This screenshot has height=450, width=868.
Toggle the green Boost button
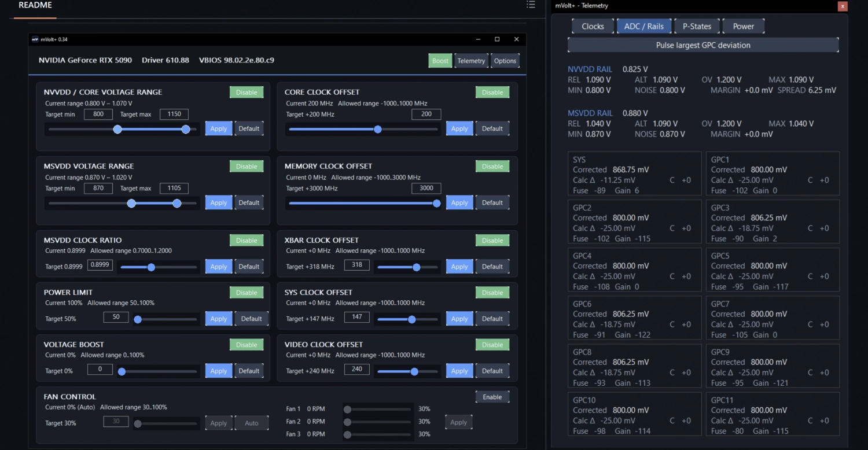pos(440,61)
